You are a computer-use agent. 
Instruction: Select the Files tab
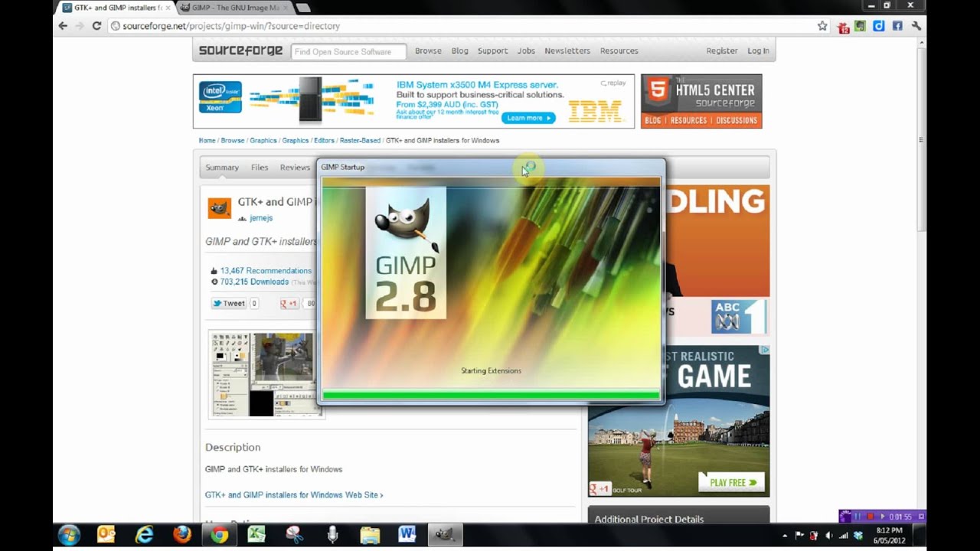(x=260, y=168)
